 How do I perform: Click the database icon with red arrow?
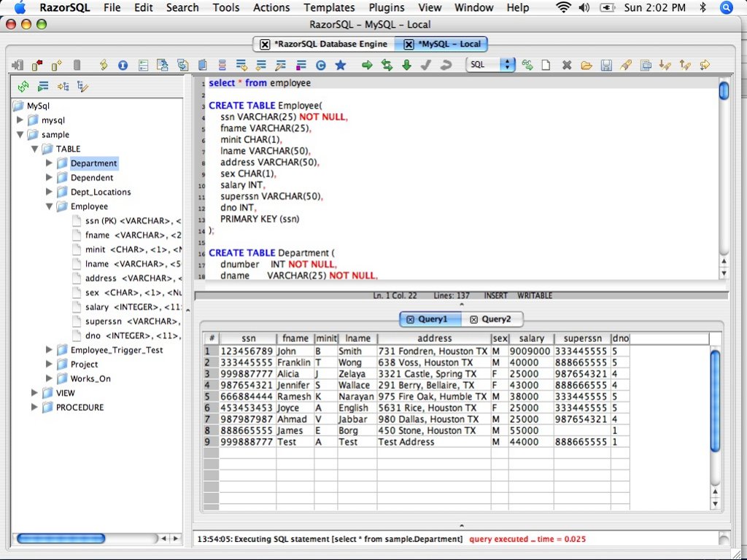coord(36,65)
